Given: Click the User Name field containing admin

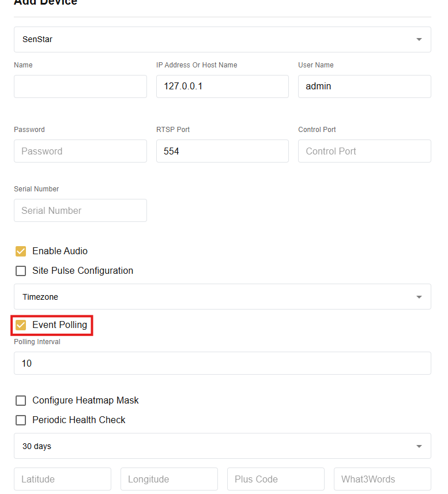Looking at the screenshot, I should (364, 86).
